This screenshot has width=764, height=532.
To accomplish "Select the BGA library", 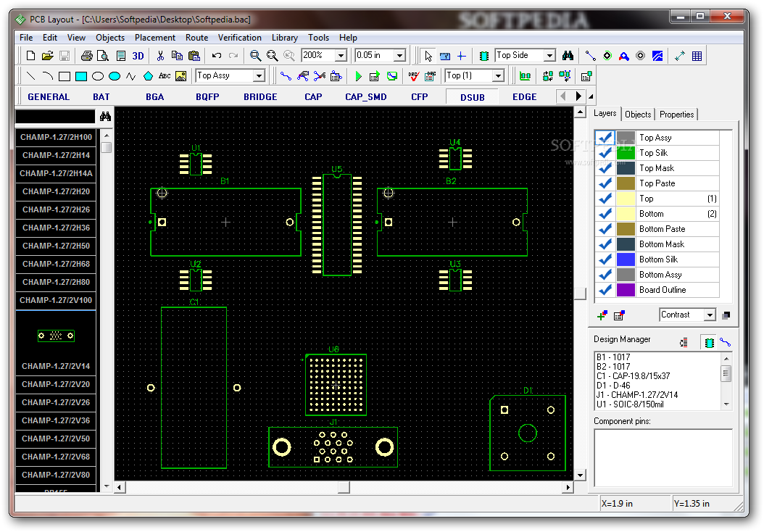I will point(155,97).
